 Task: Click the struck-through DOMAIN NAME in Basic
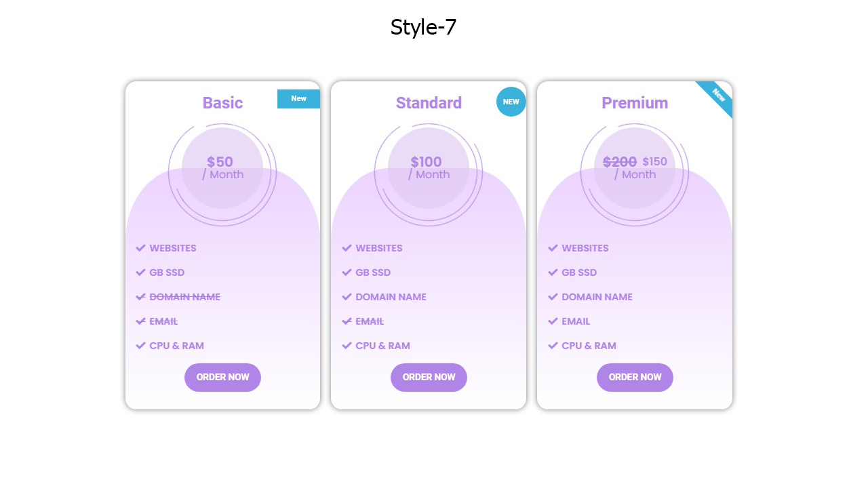[184, 297]
